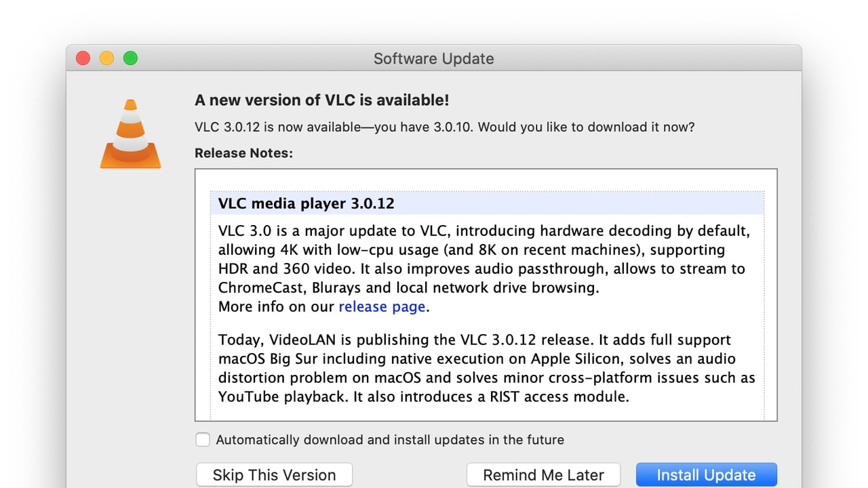Click the 'More info on our' text line

pos(277,306)
